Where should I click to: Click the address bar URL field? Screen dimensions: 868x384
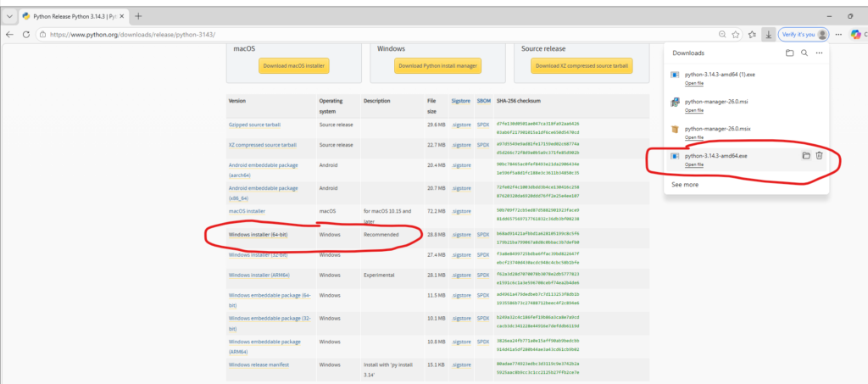[x=339, y=35]
